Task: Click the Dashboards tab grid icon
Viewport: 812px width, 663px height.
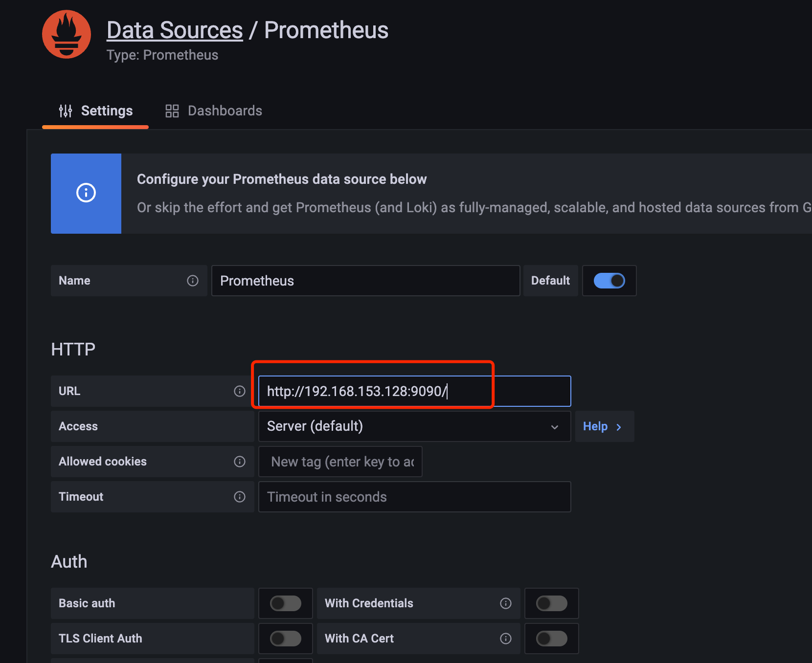Action: pyautogui.click(x=172, y=111)
